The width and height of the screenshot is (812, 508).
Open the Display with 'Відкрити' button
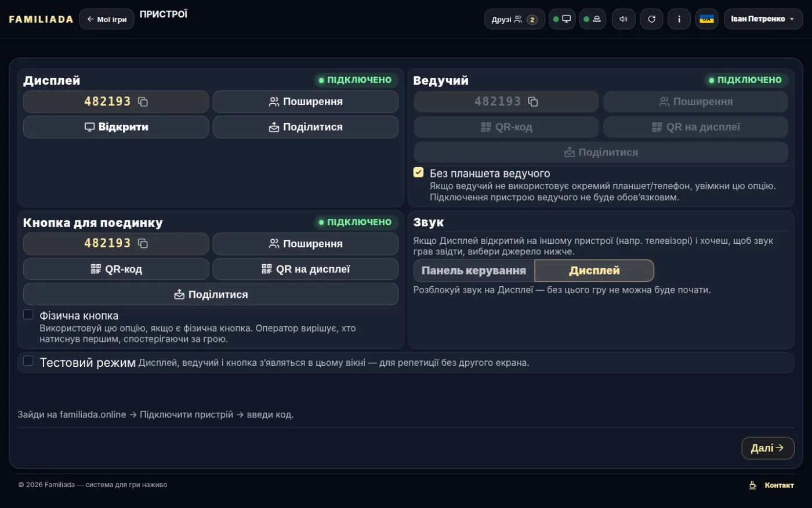116,127
